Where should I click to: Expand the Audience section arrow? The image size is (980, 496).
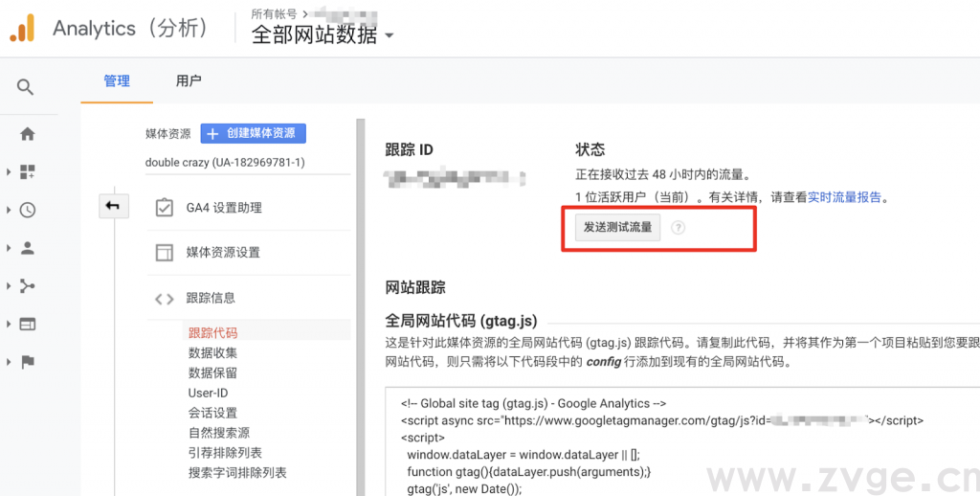click(9, 248)
